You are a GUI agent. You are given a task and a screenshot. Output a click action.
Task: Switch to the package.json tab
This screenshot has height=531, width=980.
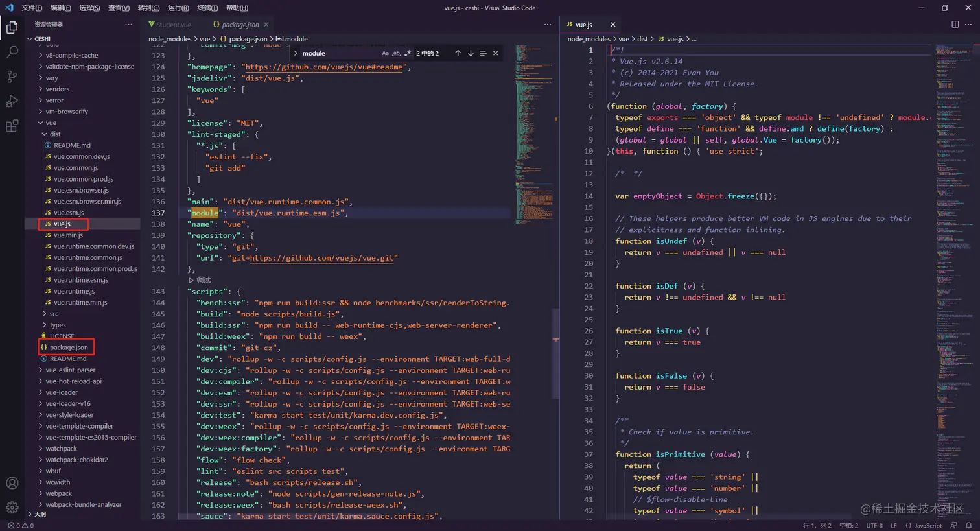pos(240,25)
